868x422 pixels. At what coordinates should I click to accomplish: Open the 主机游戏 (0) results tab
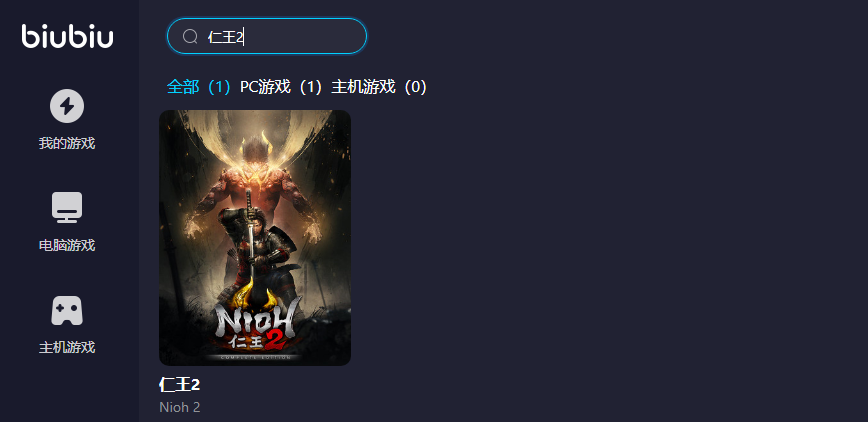click(x=379, y=87)
